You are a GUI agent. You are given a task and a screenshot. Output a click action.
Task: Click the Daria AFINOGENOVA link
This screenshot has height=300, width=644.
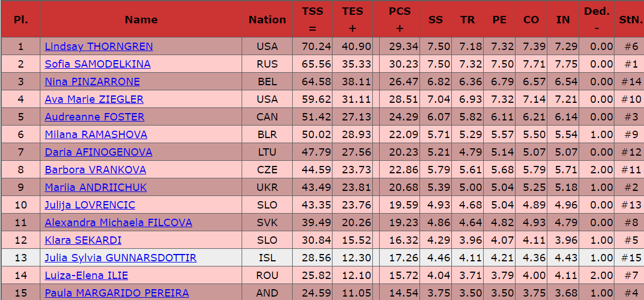click(98, 152)
